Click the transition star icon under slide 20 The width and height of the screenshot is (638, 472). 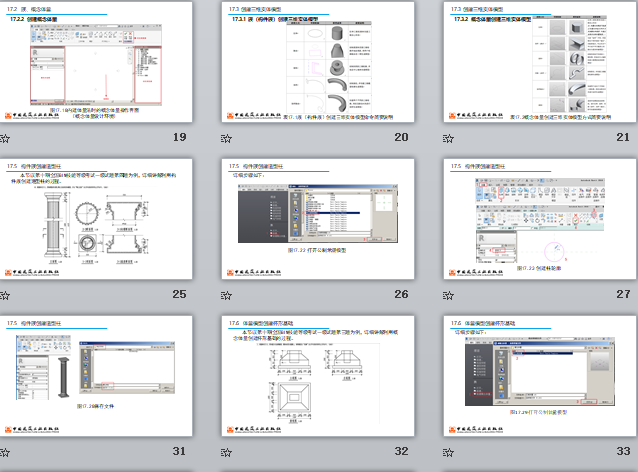click(x=226, y=139)
